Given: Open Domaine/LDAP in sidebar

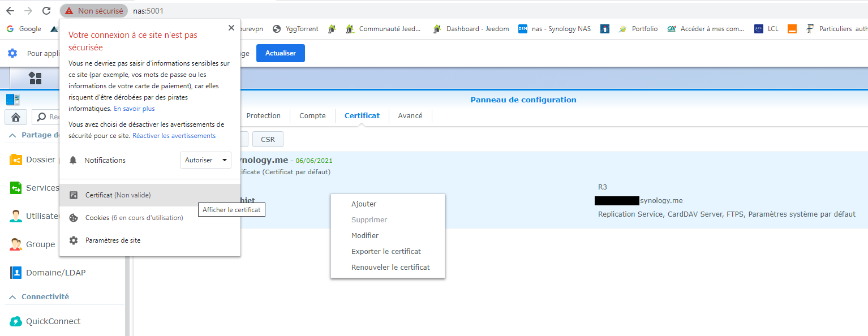Looking at the screenshot, I should point(48,273).
